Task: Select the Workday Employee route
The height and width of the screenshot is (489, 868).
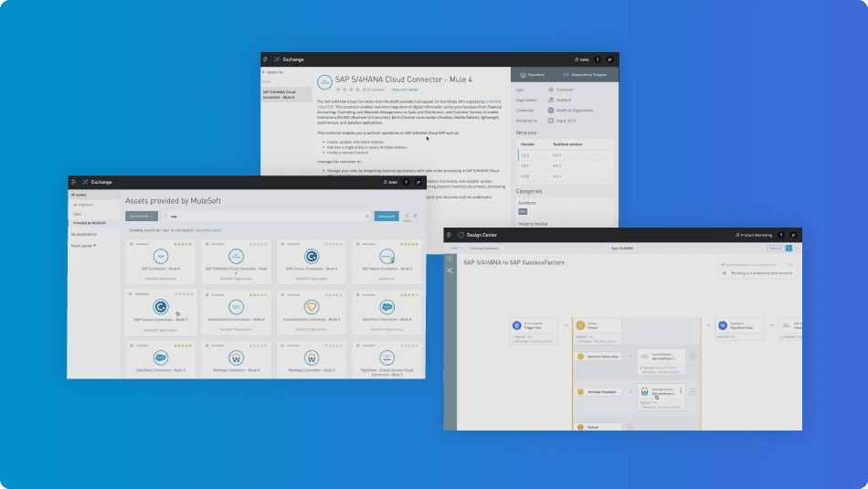Action: click(x=598, y=391)
